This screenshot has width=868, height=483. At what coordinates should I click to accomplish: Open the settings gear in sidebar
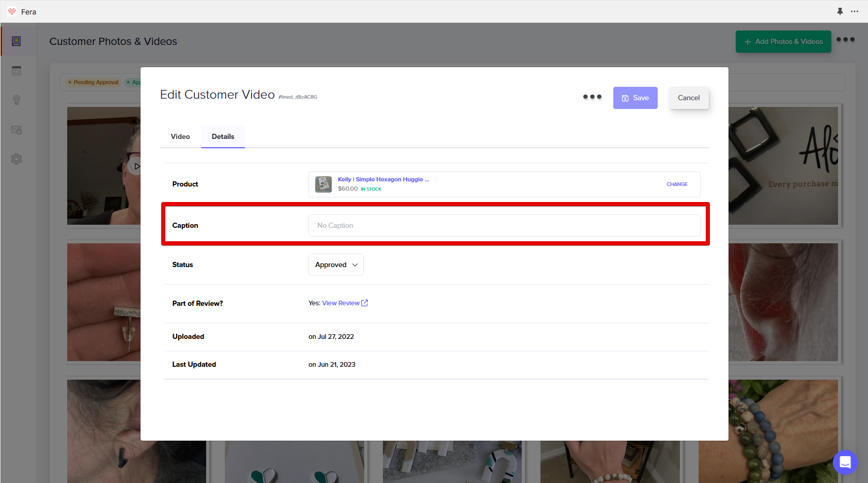17,159
